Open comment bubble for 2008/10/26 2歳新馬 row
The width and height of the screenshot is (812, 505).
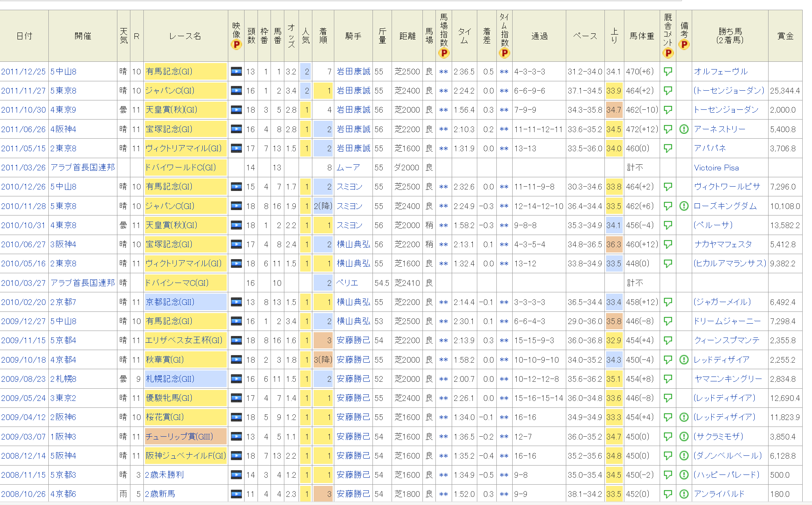coord(668,494)
